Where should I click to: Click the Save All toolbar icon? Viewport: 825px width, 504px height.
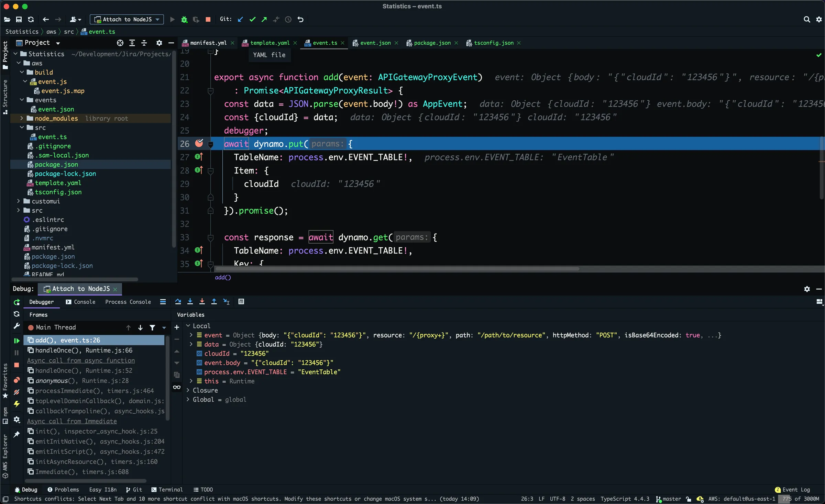(x=19, y=20)
